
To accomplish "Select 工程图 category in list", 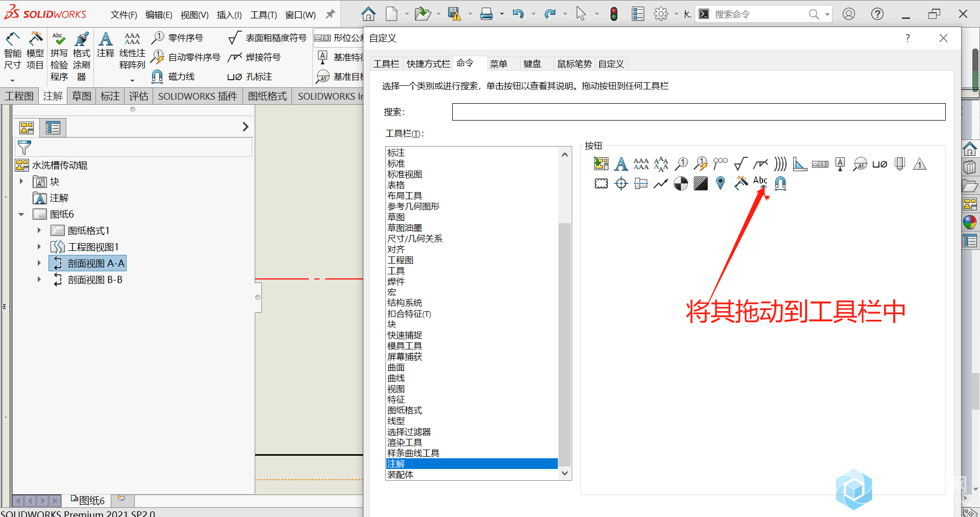I will pos(400,260).
